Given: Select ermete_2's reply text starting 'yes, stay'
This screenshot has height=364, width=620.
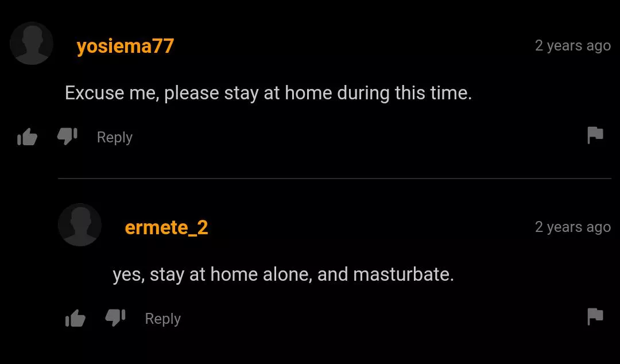Looking at the screenshot, I should pyautogui.click(x=283, y=274).
